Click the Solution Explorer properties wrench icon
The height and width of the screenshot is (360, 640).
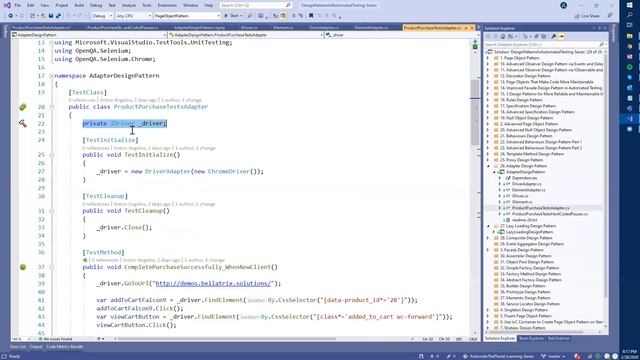click(x=553, y=36)
